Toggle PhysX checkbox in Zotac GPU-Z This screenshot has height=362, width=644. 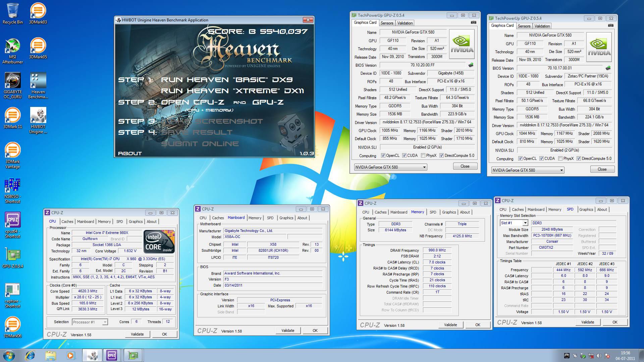pos(560,159)
